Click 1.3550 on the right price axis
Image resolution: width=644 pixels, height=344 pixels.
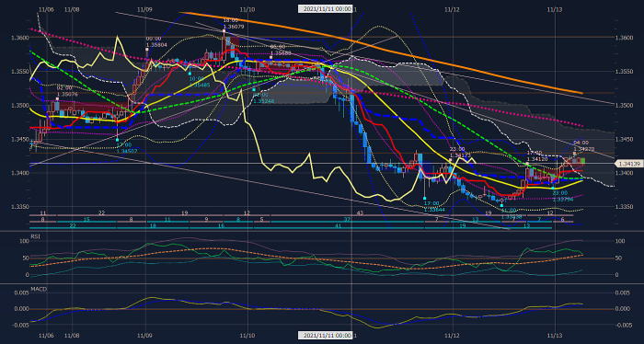[x=624, y=72]
